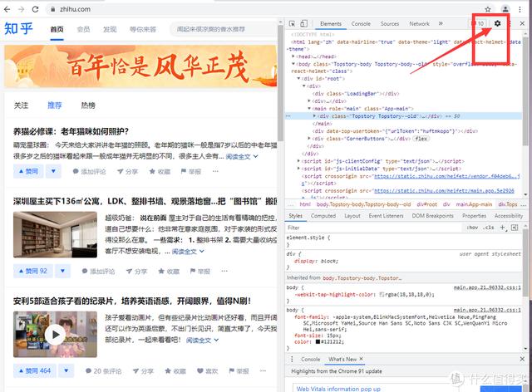This screenshot has height=392, width=532.
Task: Toggle the .cls class editor
Action: point(489,227)
